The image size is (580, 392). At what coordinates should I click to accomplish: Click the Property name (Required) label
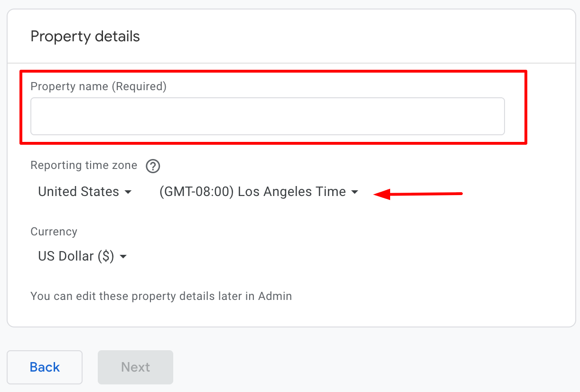98,86
